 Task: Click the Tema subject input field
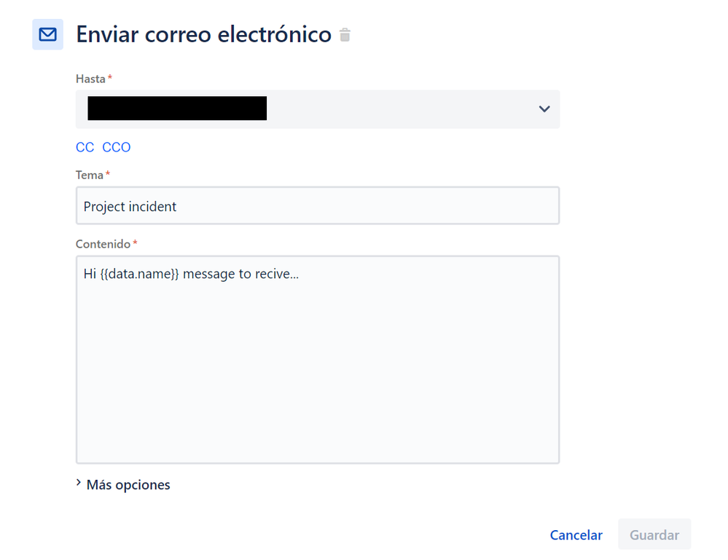[317, 206]
